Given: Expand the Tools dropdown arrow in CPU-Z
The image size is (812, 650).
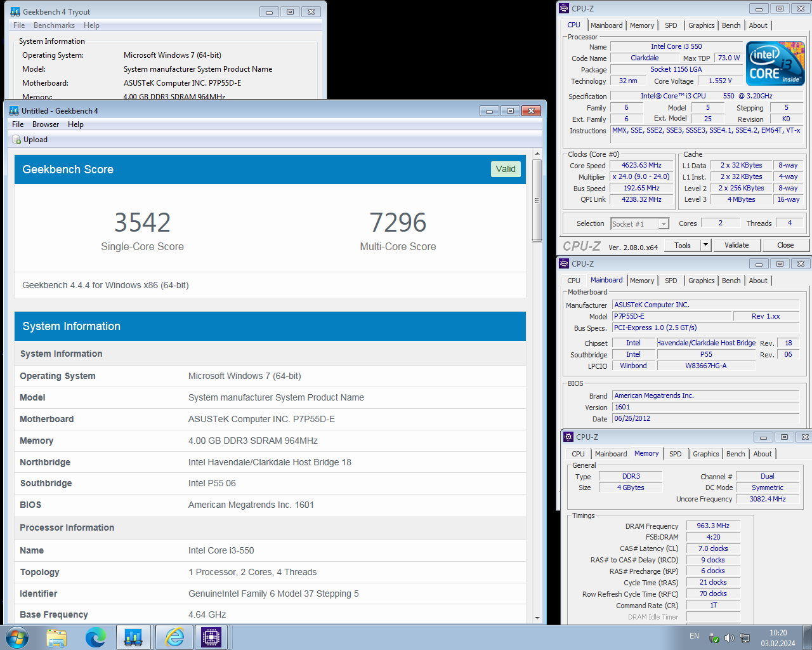Looking at the screenshot, I should pos(705,245).
